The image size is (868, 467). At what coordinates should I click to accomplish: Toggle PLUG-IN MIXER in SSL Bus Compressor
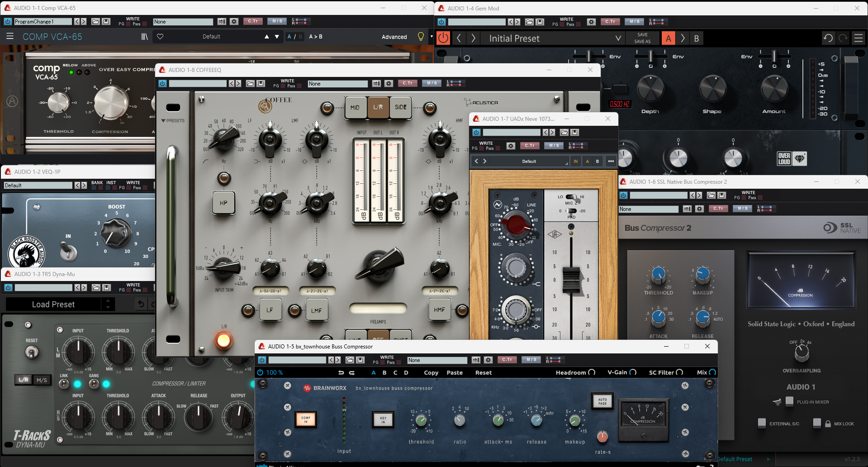[x=789, y=401]
